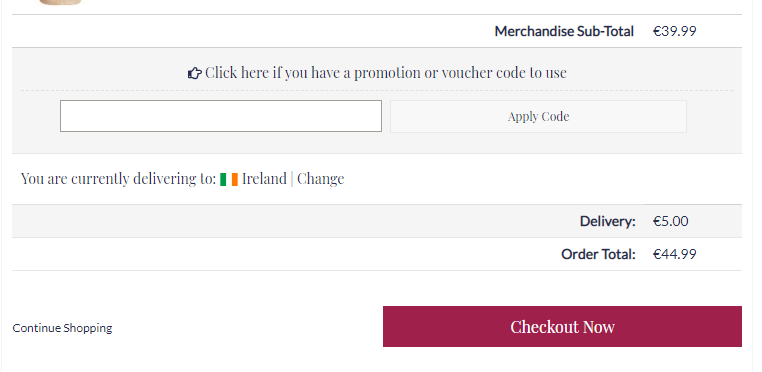This screenshot has height=372, width=762.
Task: Proceed with Checkout Now button
Action: (562, 326)
